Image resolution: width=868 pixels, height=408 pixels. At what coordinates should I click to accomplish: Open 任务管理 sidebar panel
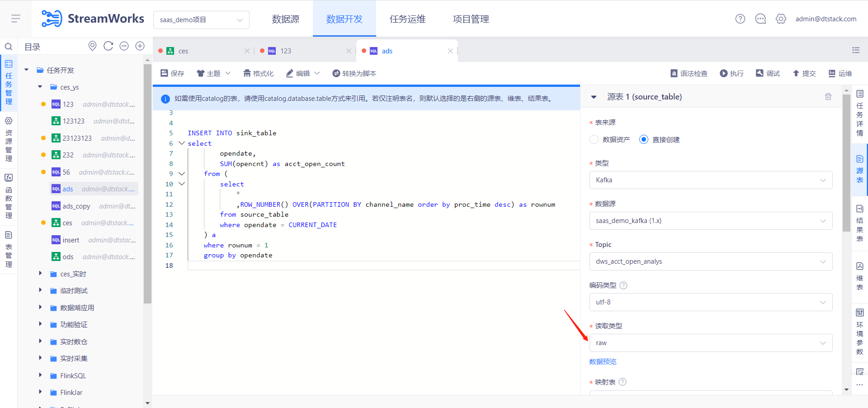9,83
